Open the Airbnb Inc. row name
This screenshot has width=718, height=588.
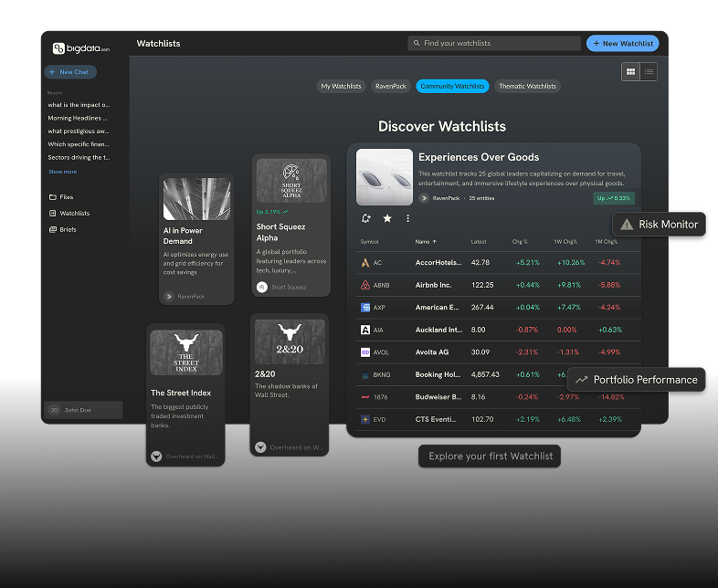(x=433, y=285)
